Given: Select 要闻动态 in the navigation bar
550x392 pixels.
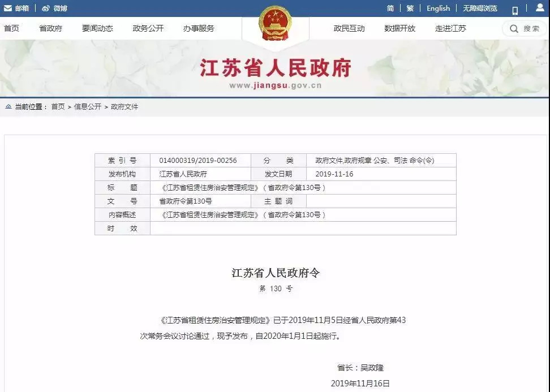Looking at the screenshot, I should click(x=97, y=28).
